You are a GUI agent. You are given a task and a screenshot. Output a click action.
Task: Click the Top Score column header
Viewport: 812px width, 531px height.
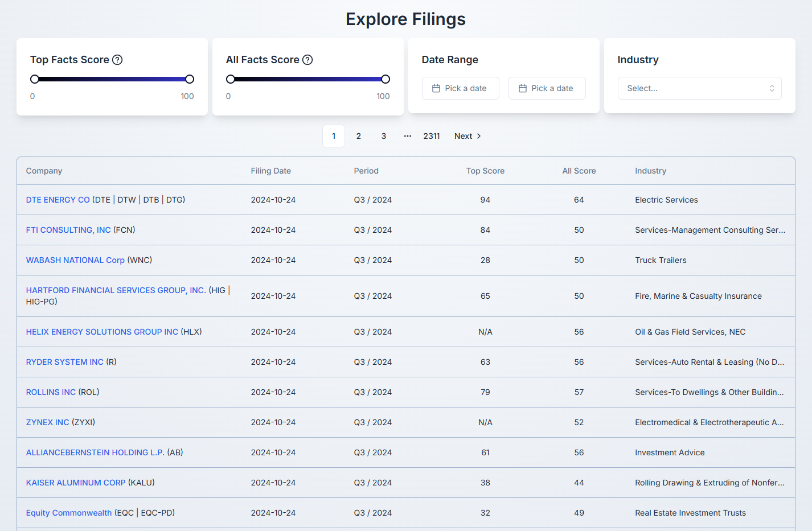[x=485, y=171]
